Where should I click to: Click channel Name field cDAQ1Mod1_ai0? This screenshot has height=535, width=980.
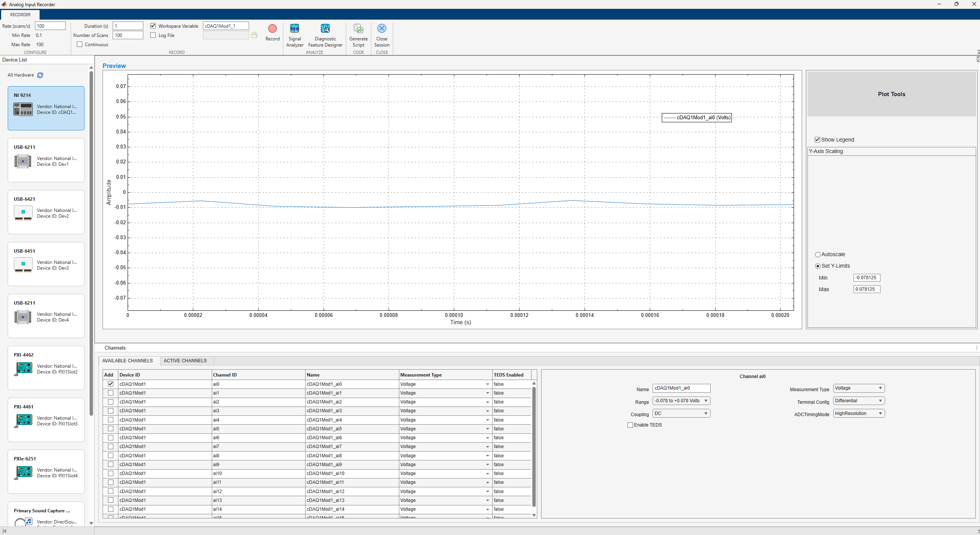pyautogui.click(x=681, y=388)
